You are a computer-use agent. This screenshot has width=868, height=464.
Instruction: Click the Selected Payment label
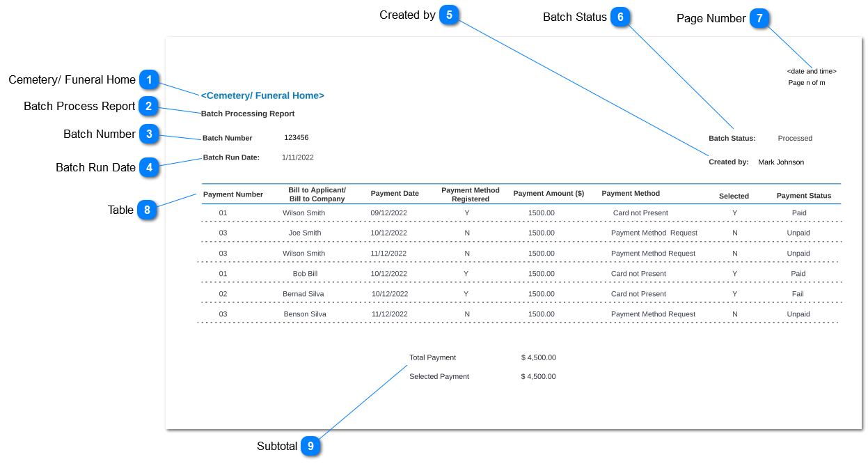(439, 376)
